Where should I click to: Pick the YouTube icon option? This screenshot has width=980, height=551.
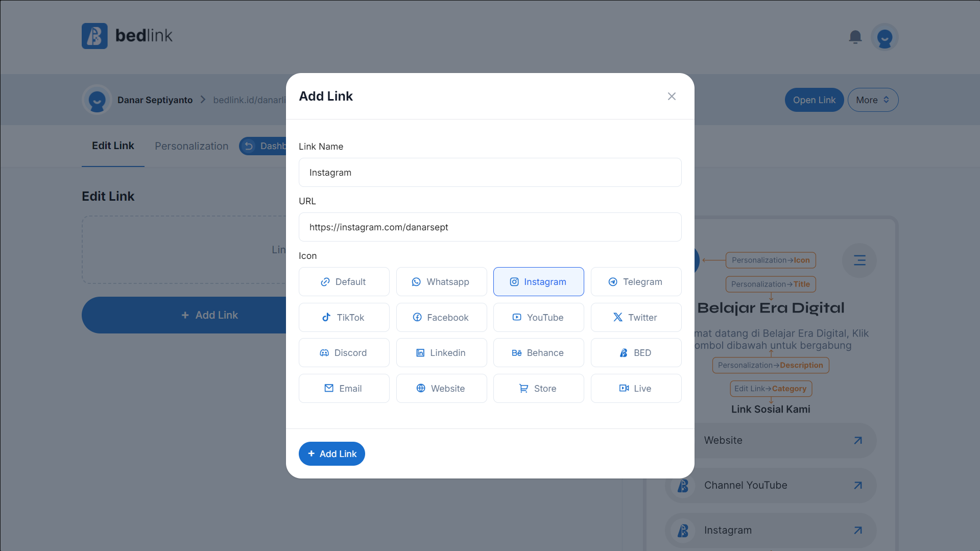[x=538, y=317]
